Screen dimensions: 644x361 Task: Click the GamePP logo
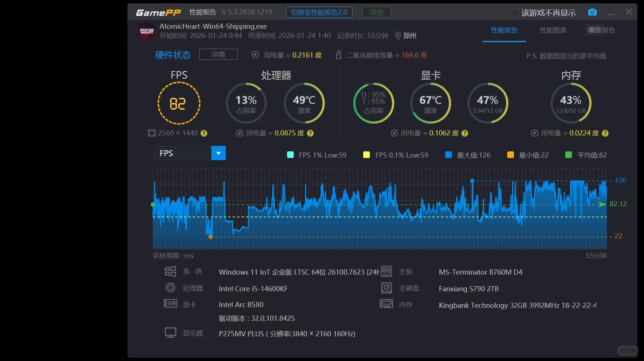(x=158, y=12)
